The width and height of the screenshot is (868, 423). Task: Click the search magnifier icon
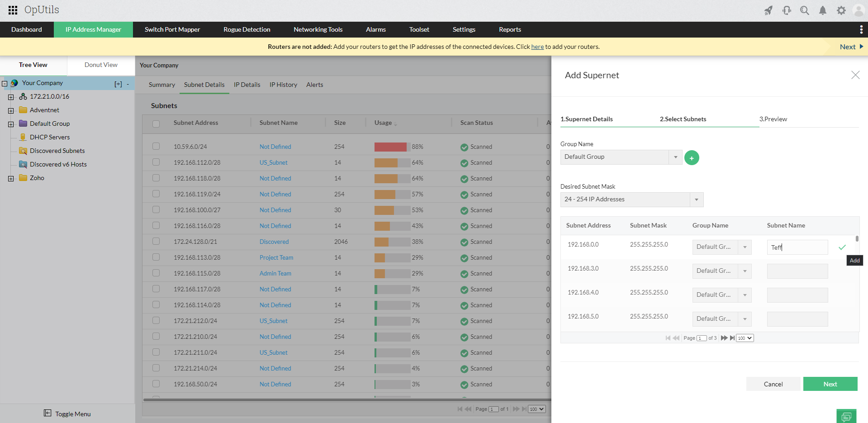(804, 10)
